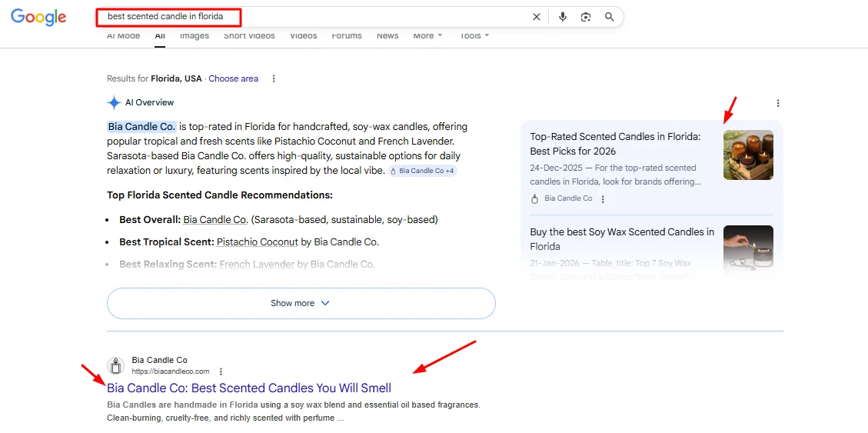Viewport: 868px width, 433px height.
Task: Open Google Lens image search icon
Action: click(586, 17)
